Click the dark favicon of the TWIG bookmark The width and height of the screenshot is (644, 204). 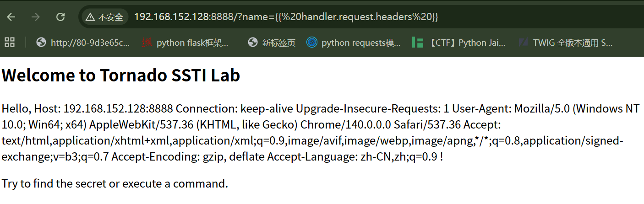point(524,43)
